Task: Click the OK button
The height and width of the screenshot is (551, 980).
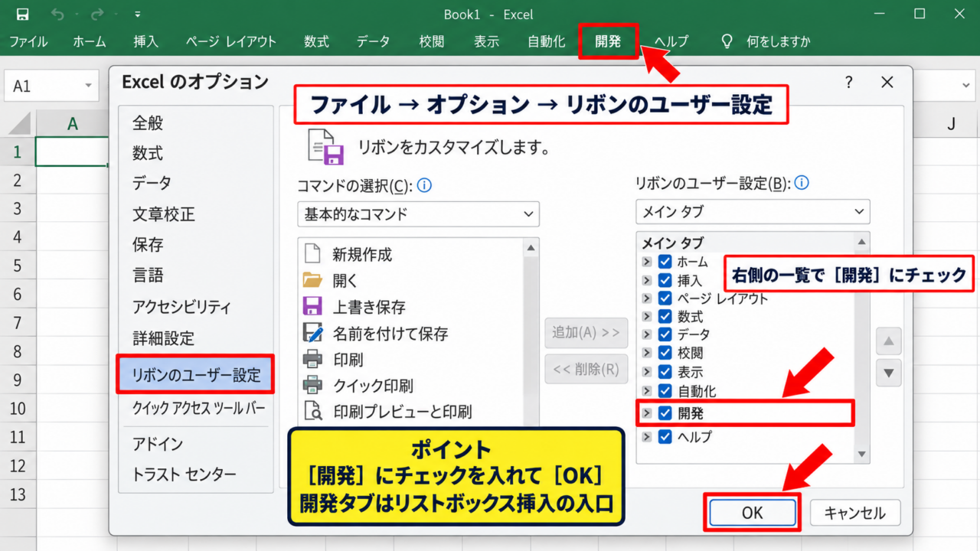Action: pos(753,513)
